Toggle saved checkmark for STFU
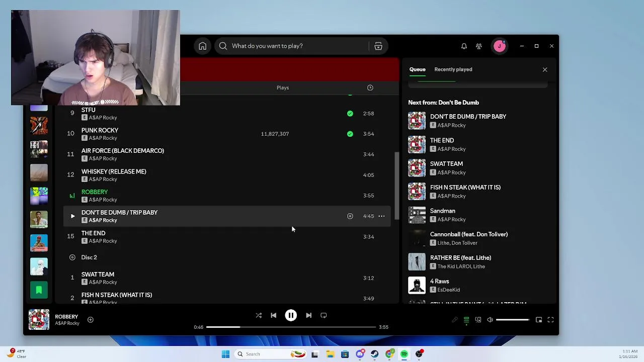This screenshot has width=644, height=362. pyautogui.click(x=350, y=114)
